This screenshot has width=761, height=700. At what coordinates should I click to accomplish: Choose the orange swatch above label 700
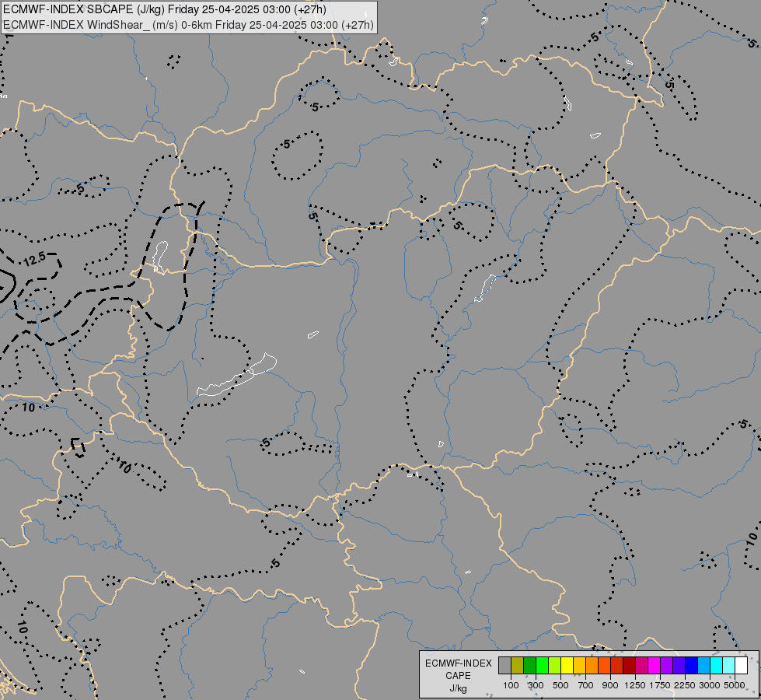pos(592,666)
